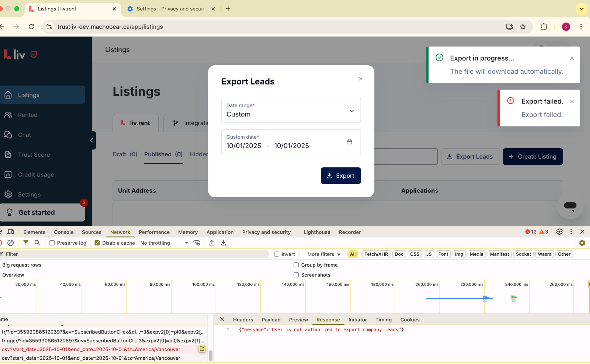
Task: Open the Chat sidebar item
Action: (24, 135)
